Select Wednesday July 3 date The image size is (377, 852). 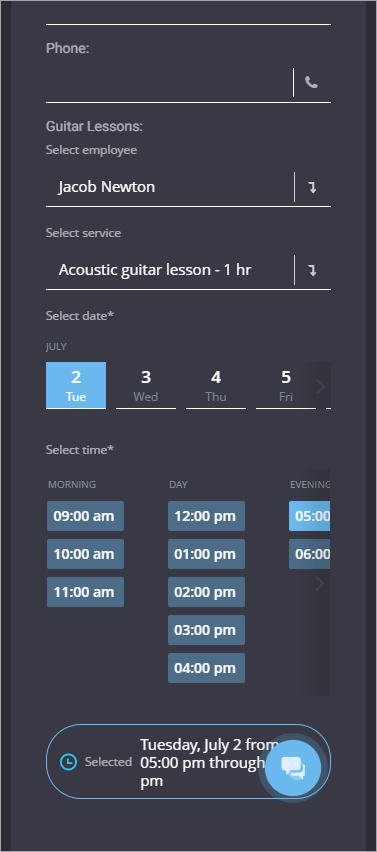(146, 385)
